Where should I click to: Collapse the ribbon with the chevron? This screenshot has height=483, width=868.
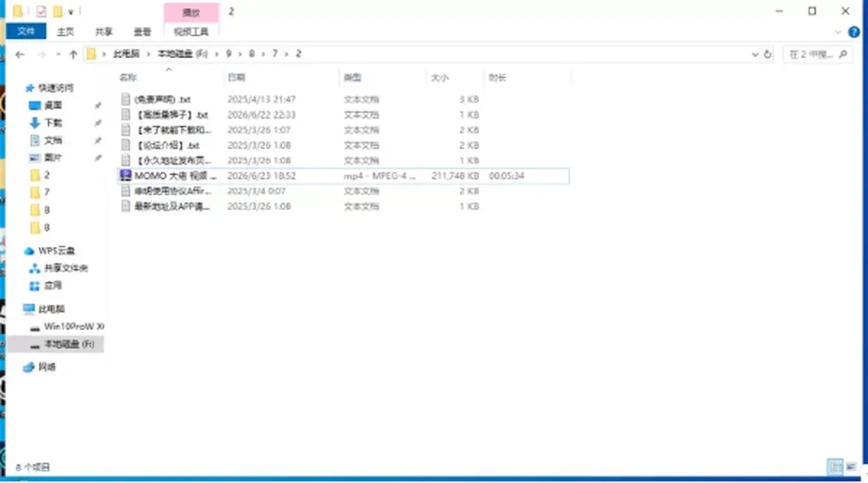pyautogui.click(x=837, y=33)
